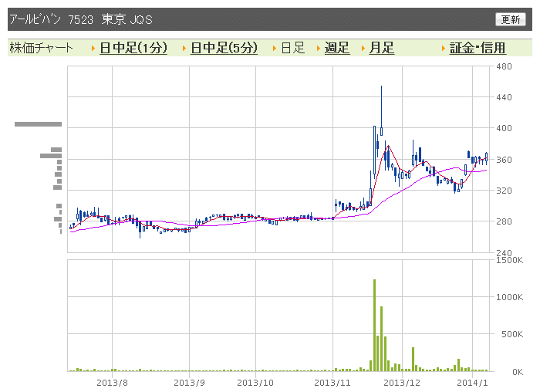Click the 440 price axis label

504,97
